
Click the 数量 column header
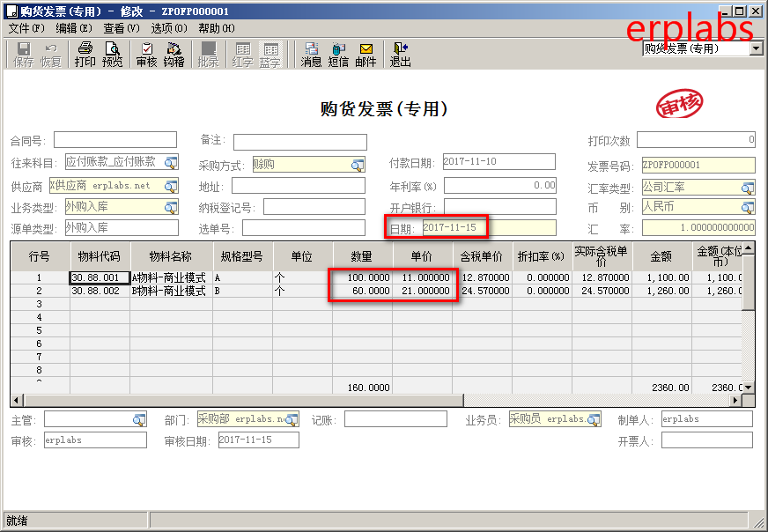[x=363, y=256]
